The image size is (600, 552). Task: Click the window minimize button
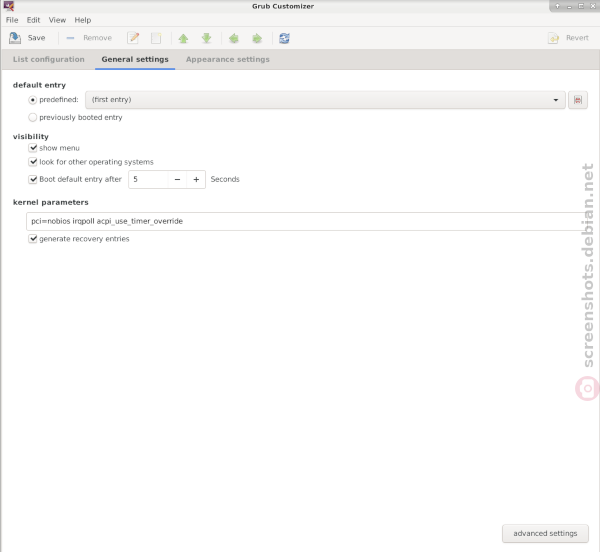tap(569, 6)
